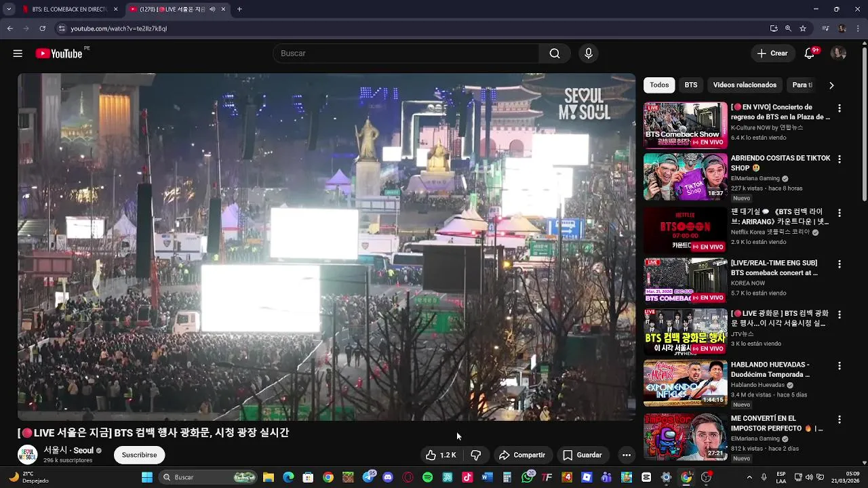868x488 pixels.
Task: Open BTS Comeback Show thumbnail
Action: coord(685,125)
